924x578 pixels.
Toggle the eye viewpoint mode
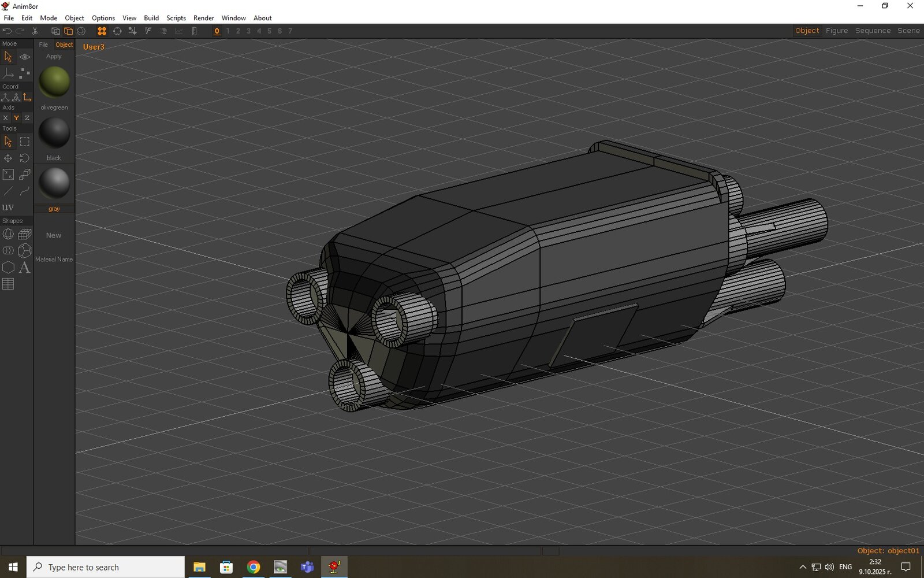pyautogui.click(x=25, y=57)
